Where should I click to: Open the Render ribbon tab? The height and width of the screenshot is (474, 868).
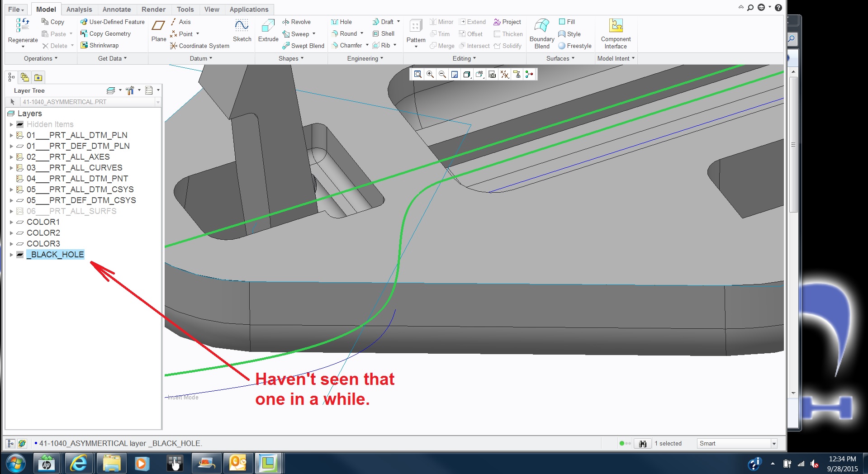pos(153,9)
